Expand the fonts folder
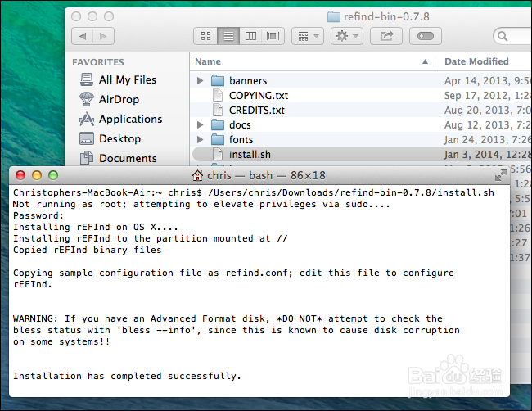The height and width of the screenshot is (411, 532). tap(201, 139)
